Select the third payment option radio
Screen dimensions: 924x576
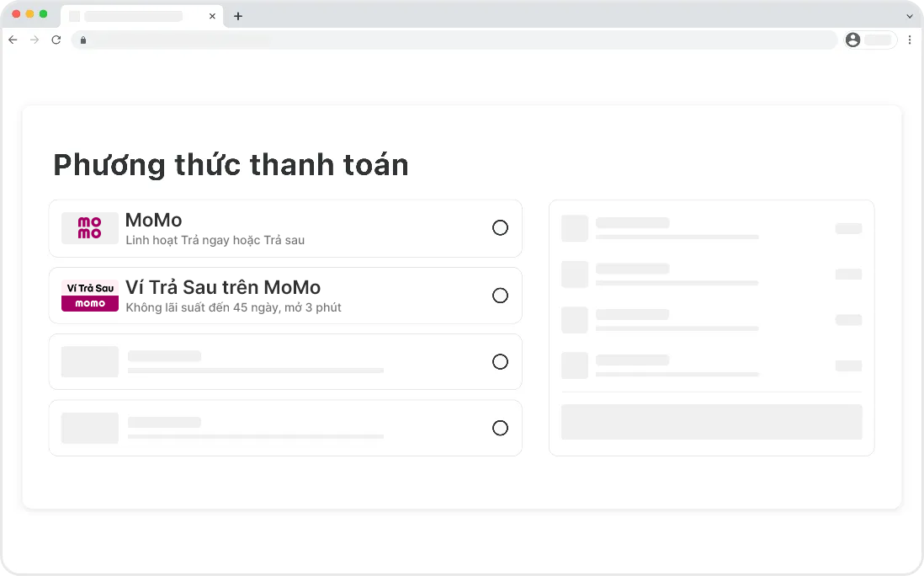tap(500, 362)
